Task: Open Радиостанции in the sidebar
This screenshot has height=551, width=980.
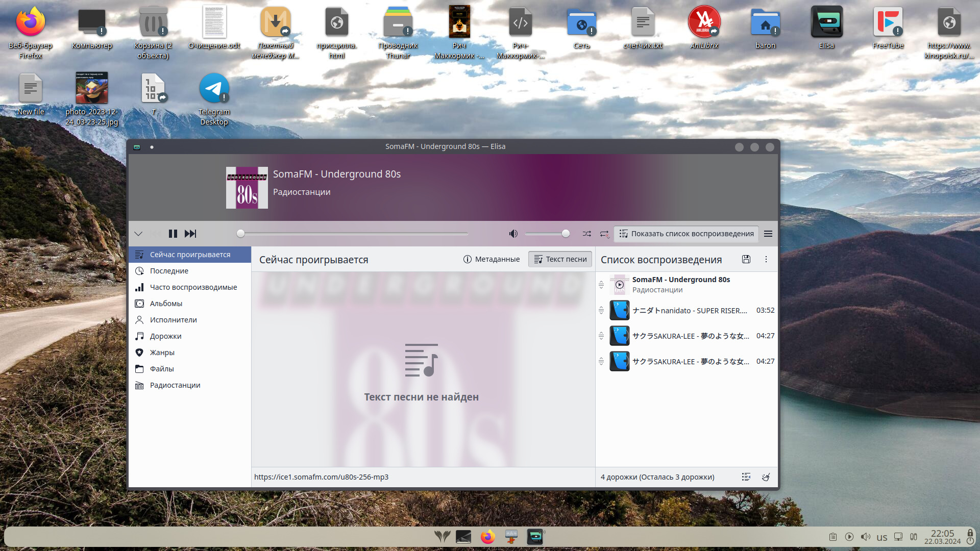Action: pyautogui.click(x=175, y=385)
